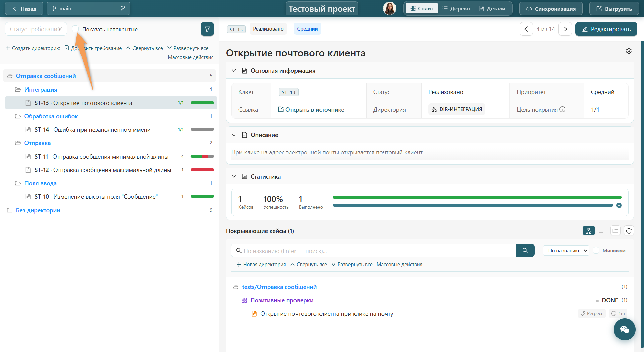Screen dimensions: 644x352
Task: Click the "Редактировать" button
Action: click(x=606, y=29)
